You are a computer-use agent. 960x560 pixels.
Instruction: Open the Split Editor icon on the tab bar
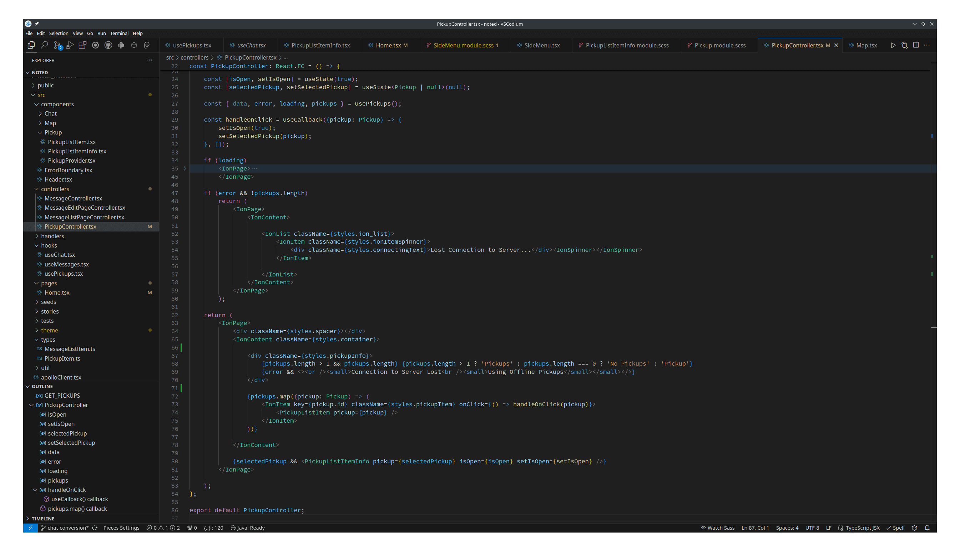(916, 45)
